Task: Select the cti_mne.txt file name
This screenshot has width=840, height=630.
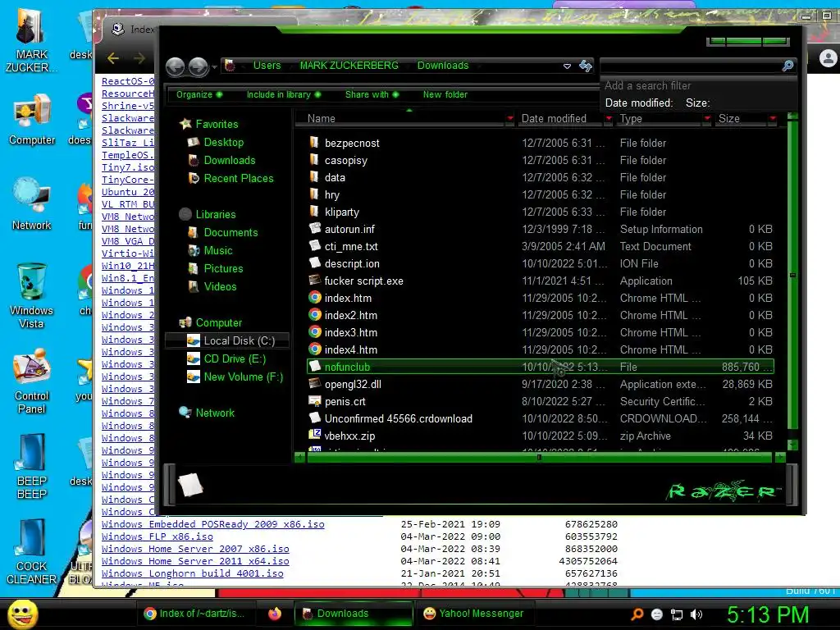Action: 351,246
